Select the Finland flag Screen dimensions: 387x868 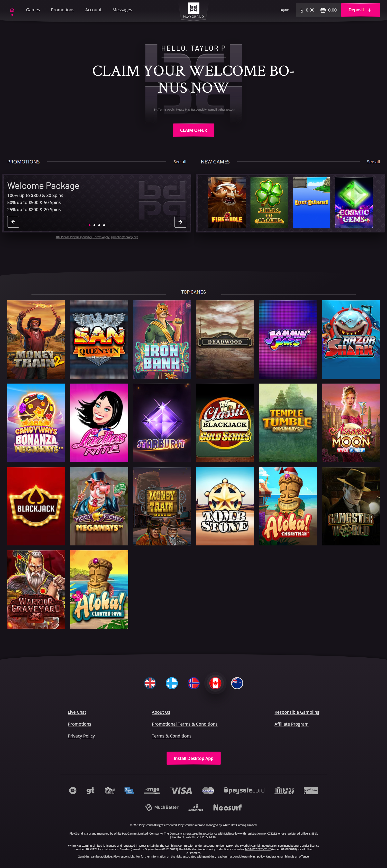click(172, 683)
